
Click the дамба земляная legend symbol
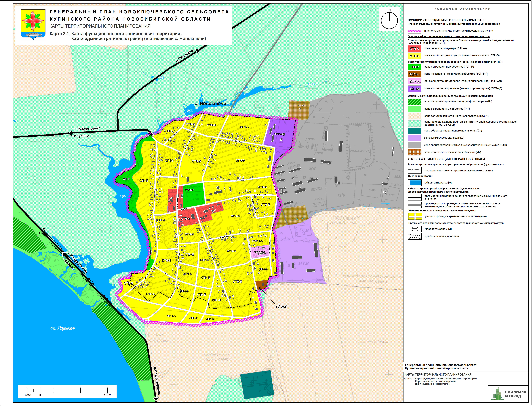click(415, 236)
